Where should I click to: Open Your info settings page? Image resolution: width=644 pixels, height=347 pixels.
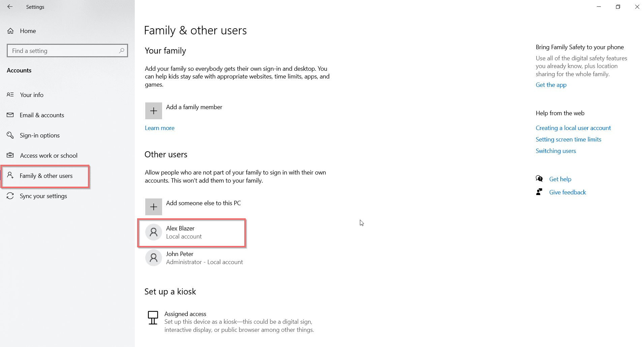pos(32,95)
